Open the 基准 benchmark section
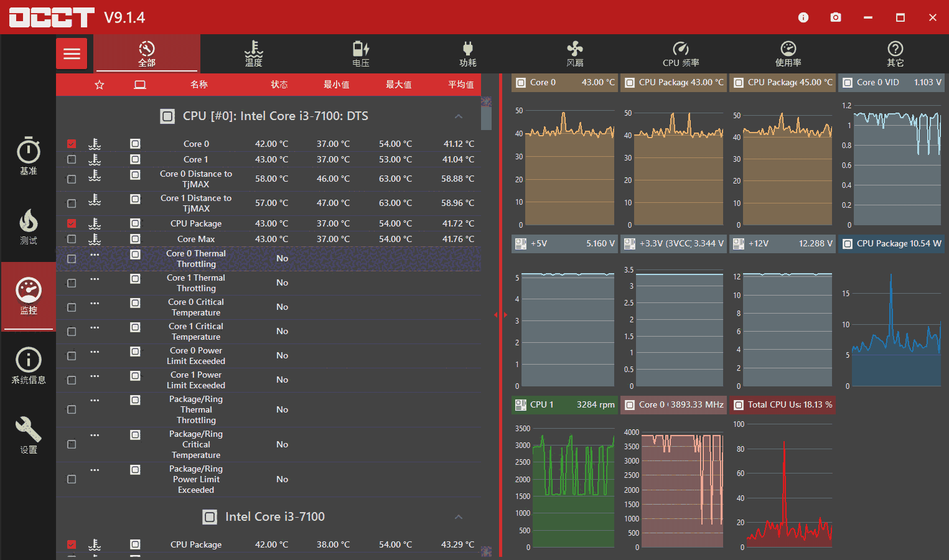The height and width of the screenshot is (560, 949). (29, 156)
